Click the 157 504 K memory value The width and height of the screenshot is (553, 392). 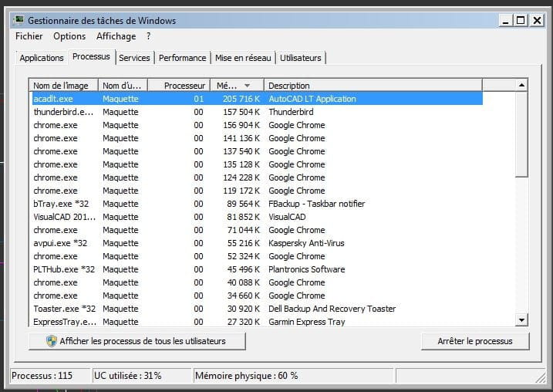pyautogui.click(x=241, y=112)
